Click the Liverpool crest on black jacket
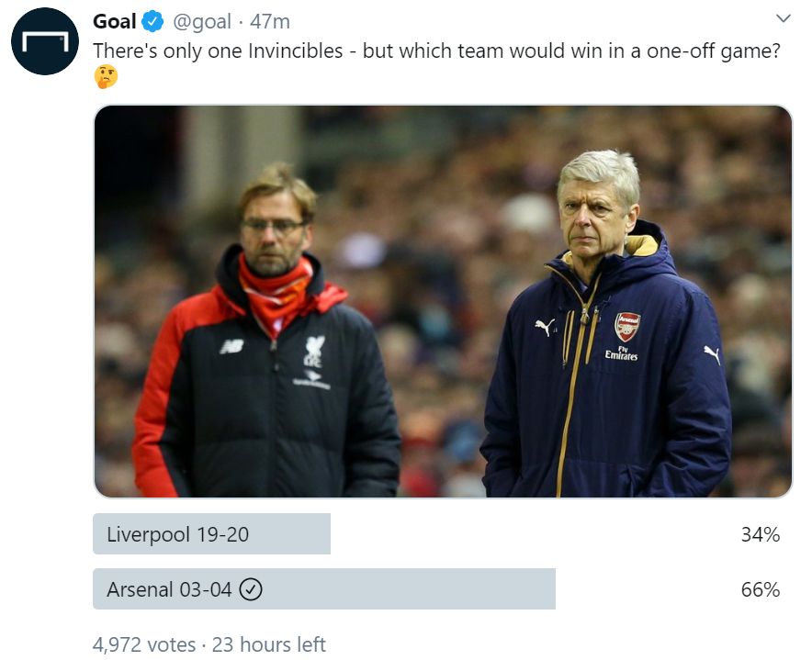812x660 pixels. pos(315,352)
